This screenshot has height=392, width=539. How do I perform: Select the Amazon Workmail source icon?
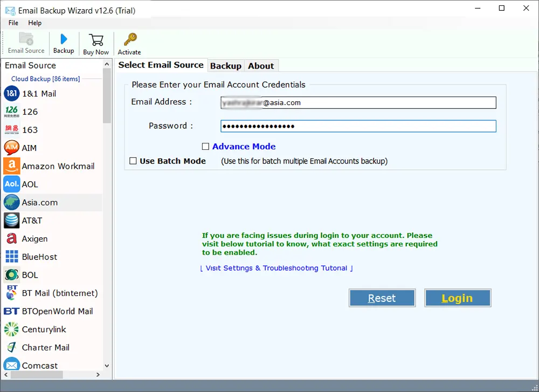tap(12, 166)
